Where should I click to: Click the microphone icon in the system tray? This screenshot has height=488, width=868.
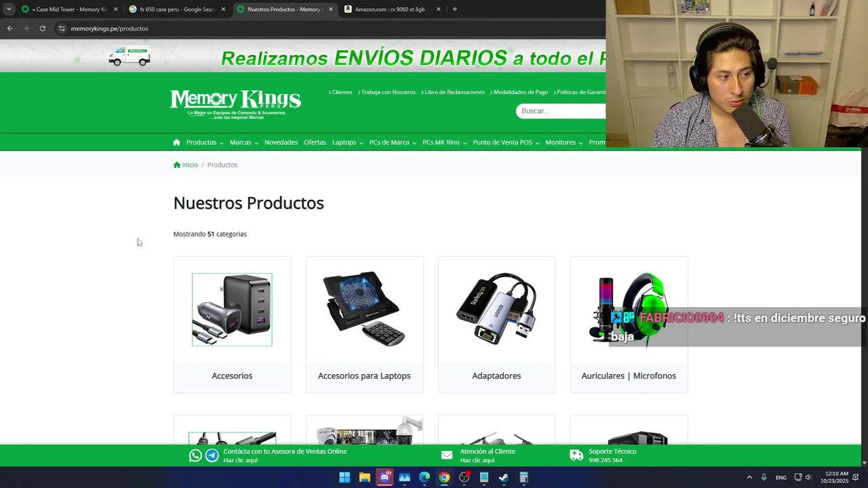coord(764,477)
